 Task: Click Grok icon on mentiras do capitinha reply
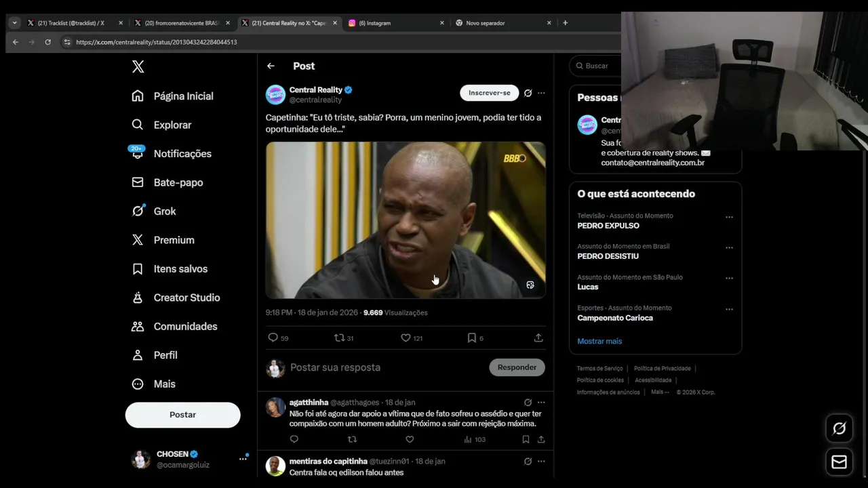click(x=528, y=462)
